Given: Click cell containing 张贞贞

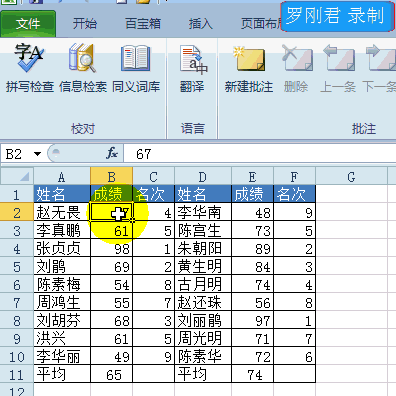Looking at the screenshot, I should [x=62, y=248].
